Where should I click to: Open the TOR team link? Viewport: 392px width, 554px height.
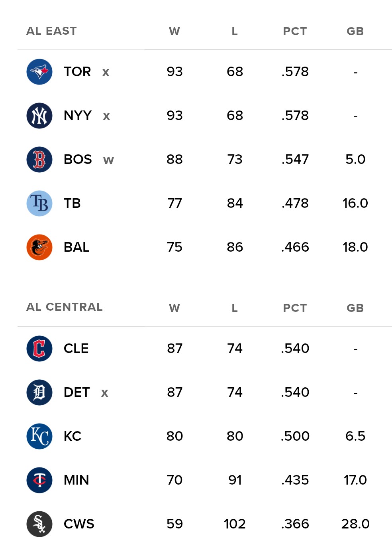coord(77,72)
